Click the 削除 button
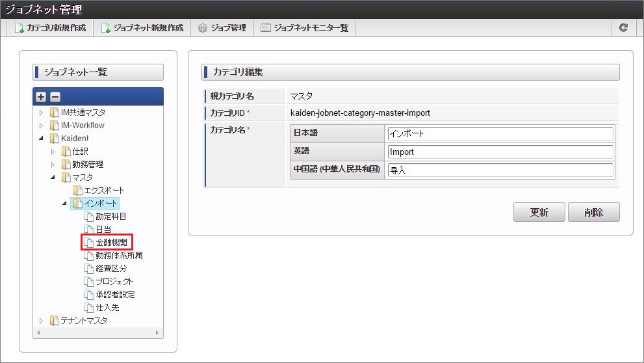Image resolution: width=644 pixels, height=363 pixels. coord(593,212)
